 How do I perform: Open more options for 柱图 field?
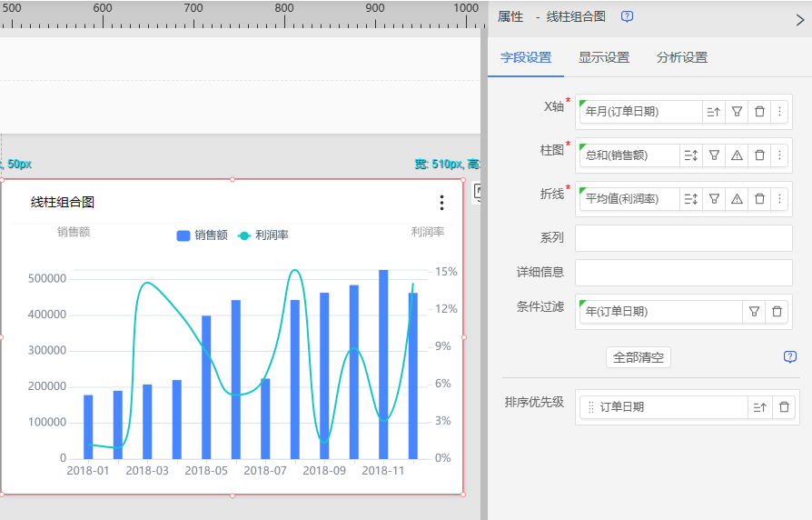pyautogui.click(x=779, y=155)
